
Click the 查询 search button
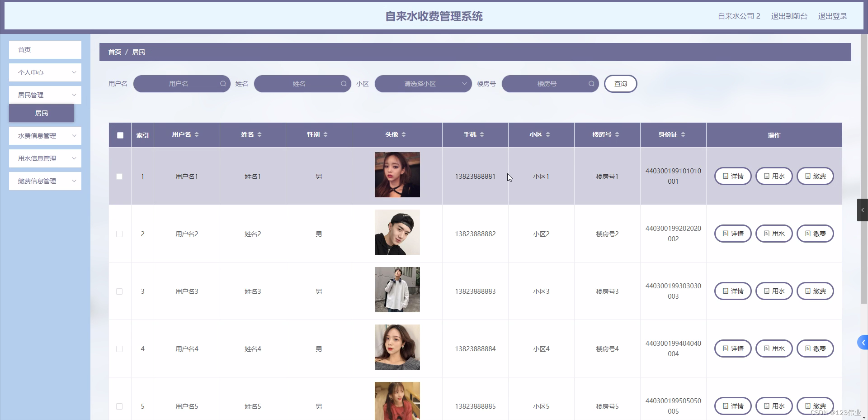(x=620, y=84)
